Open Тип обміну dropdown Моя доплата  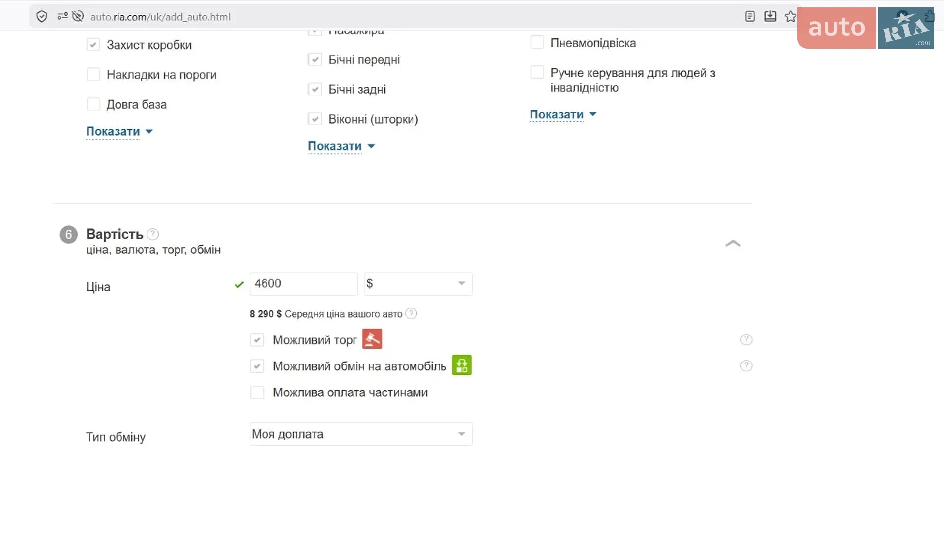[x=361, y=434]
